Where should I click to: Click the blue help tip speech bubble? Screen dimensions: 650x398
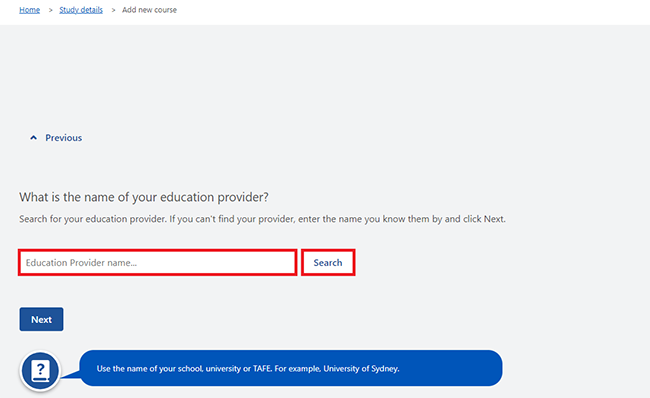click(x=291, y=368)
